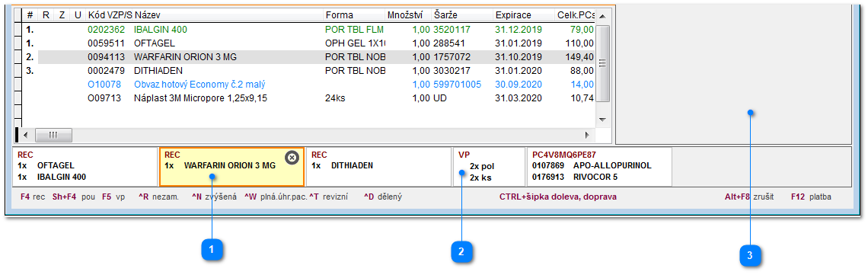Select the REC card containing DITHIADEN
The image size is (868, 275).
click(378, 167)
